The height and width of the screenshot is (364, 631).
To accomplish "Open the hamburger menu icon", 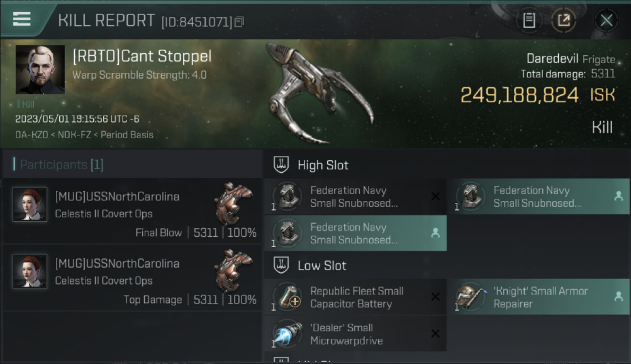I will tap(22, 19).
